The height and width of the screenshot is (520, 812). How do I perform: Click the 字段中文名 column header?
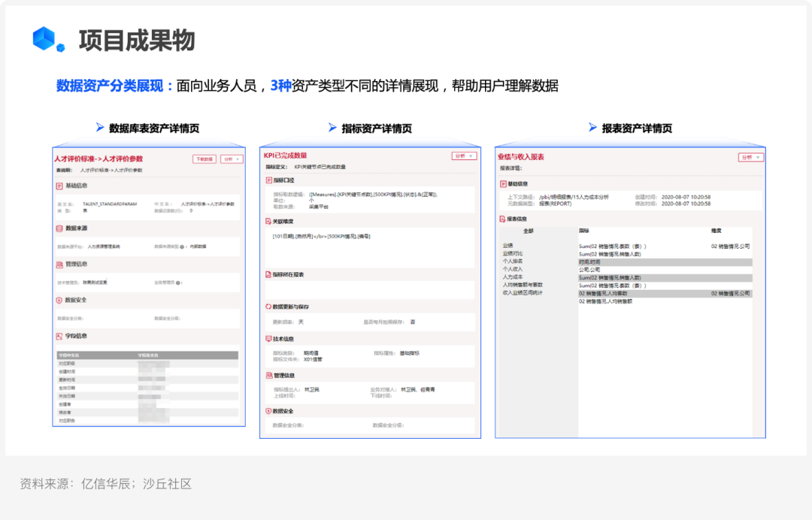coord(68,355)
